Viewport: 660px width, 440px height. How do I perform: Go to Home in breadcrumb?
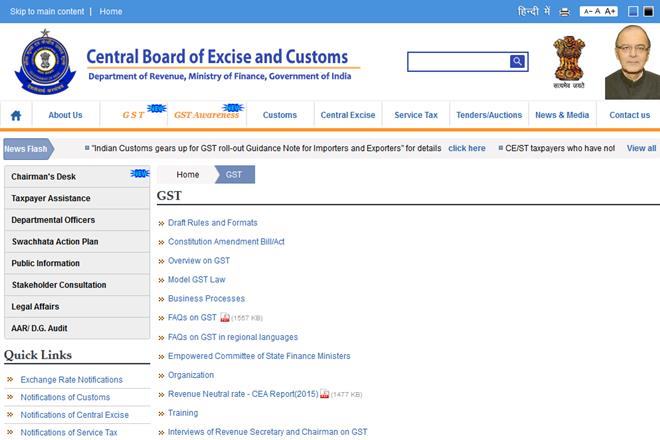tap(187, 175)
